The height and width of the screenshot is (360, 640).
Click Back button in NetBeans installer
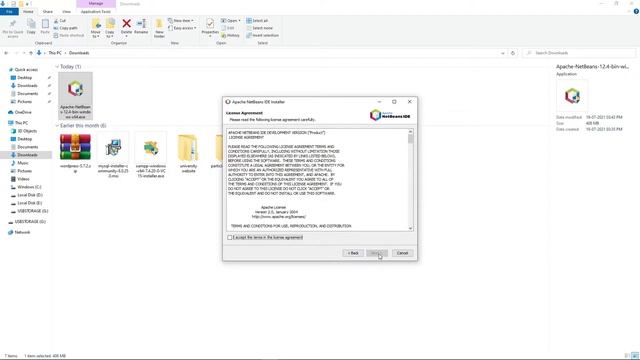coord(353,253)
